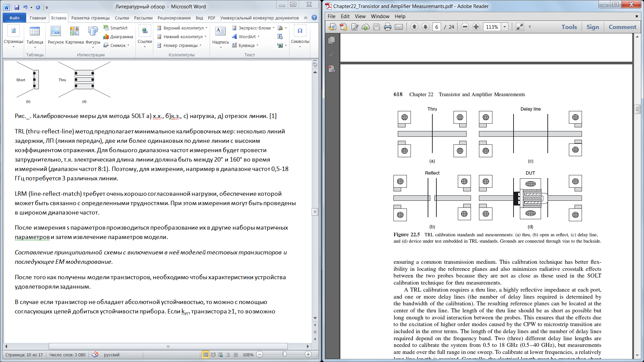Viewport: 644px width, 362px height.
Task: Collapse the Word ribbon with the caret icon
Action: click(306, 18)
